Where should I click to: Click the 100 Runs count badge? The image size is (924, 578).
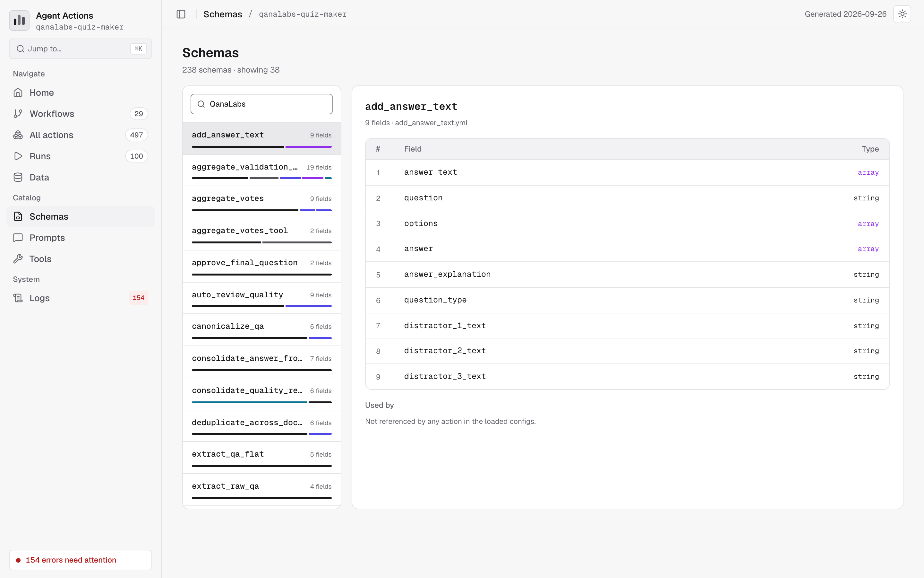tap(136, 156)
